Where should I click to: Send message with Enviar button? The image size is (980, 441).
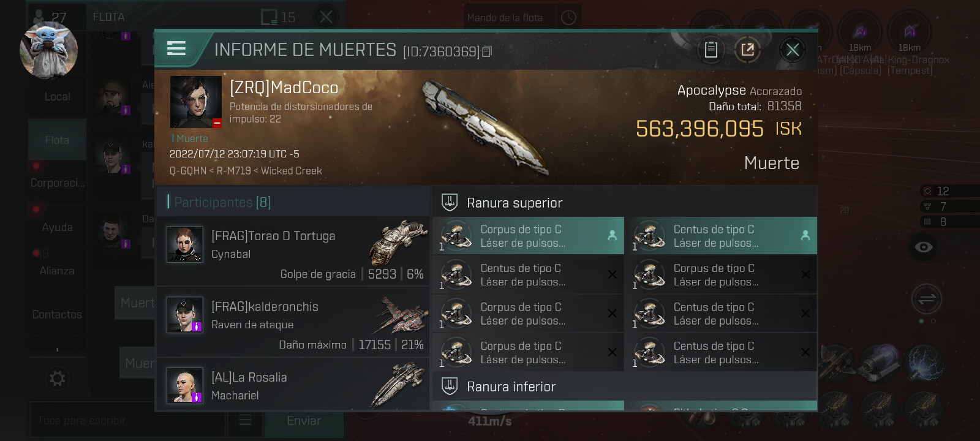click(x=304, y=421)
